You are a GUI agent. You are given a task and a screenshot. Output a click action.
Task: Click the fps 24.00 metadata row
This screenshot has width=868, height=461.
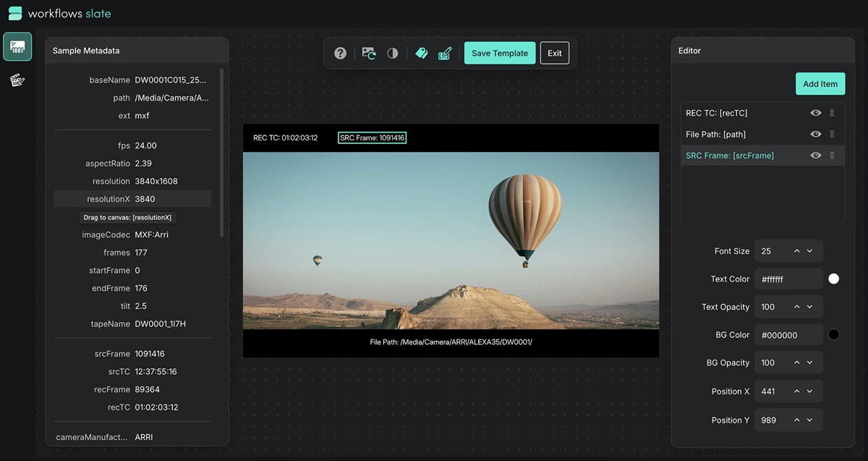132,145
